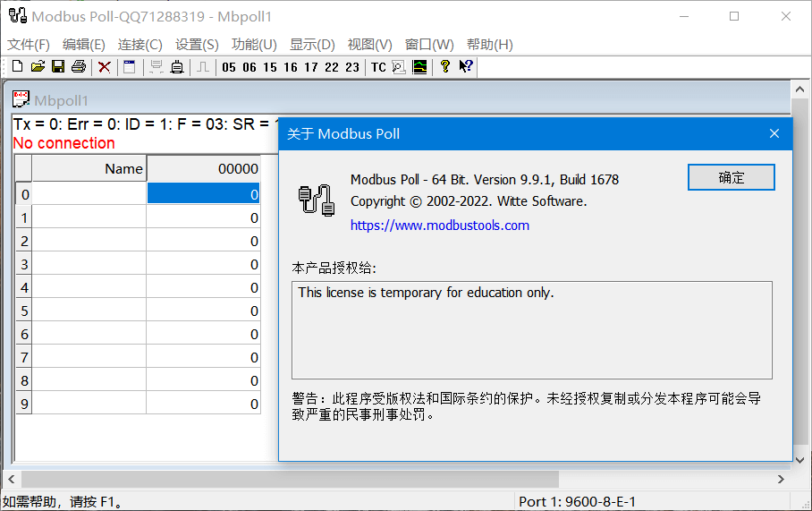Click the 00000 column header

(204, 168)
